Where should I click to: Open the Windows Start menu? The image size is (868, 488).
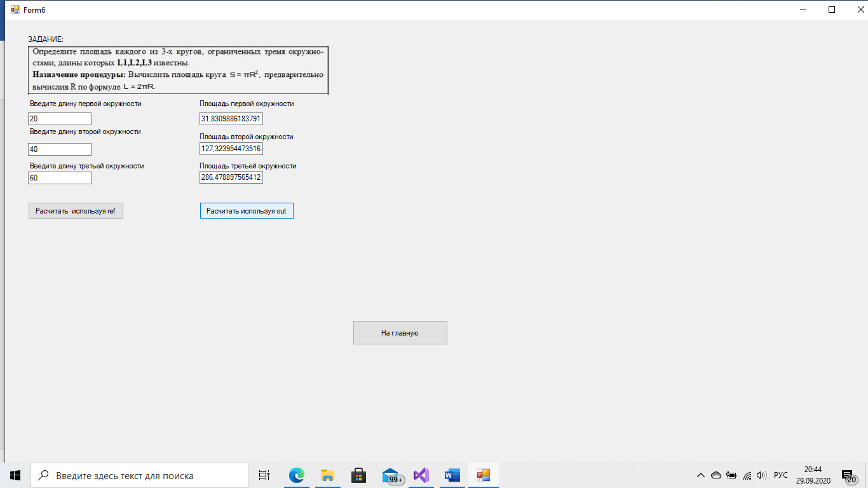point(15,475)
